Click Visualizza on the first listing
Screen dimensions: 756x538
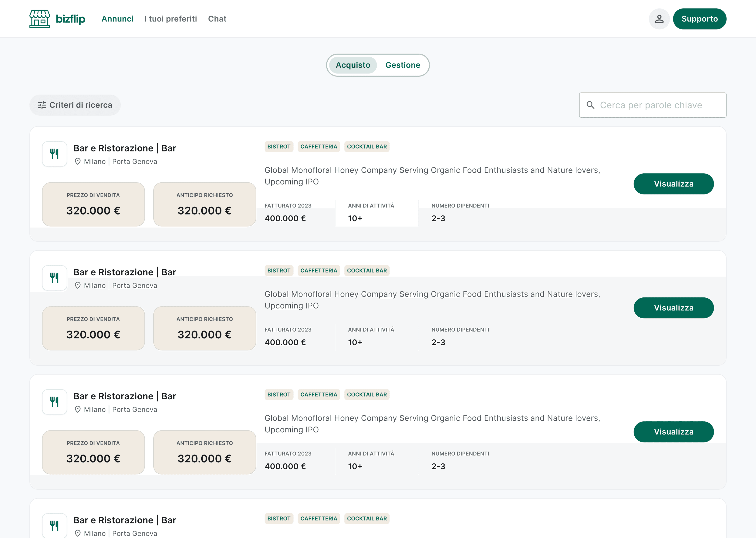(x=673, y=184)
